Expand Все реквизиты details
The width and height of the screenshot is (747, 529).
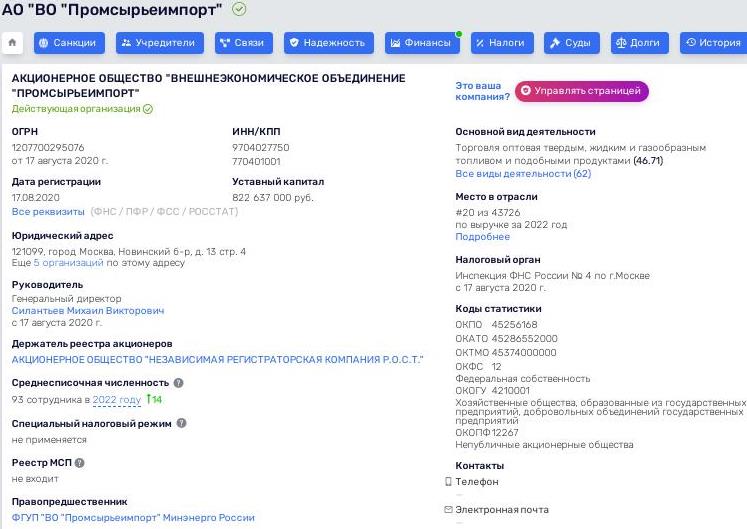pos(48,212)
